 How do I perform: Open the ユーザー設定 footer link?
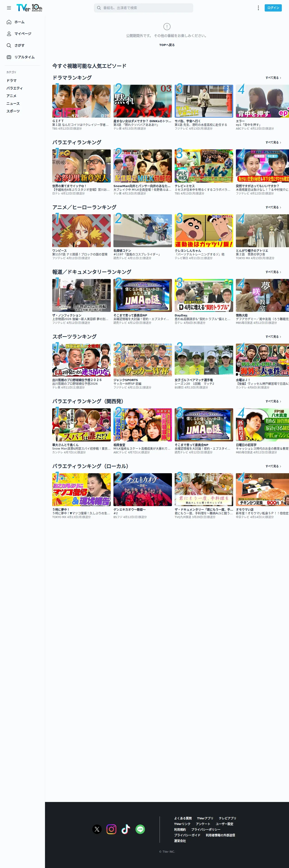pos(224,824)
